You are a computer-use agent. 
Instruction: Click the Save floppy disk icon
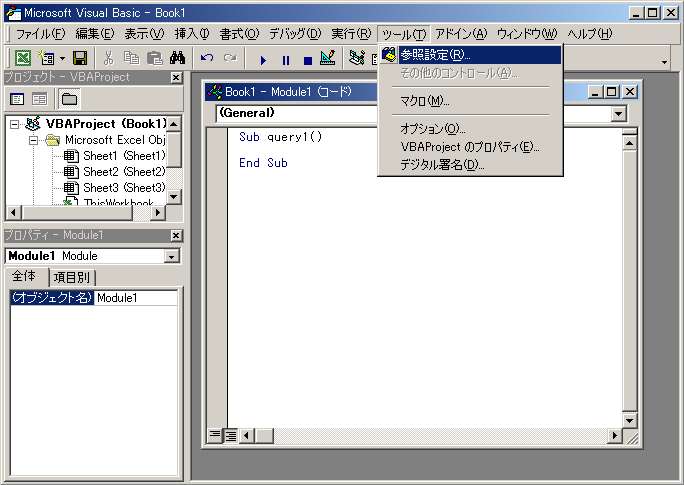click(x=80, y=58)
